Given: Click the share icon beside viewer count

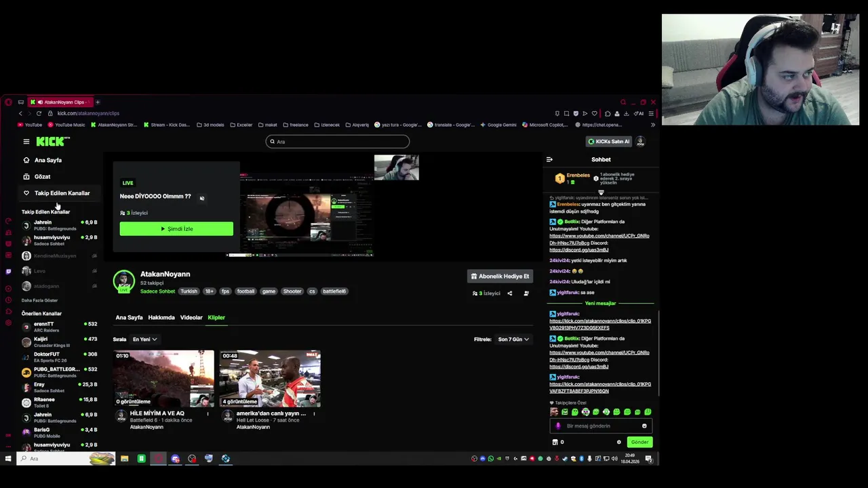Looking at the screenshot, I should click(x=509, y=293).
